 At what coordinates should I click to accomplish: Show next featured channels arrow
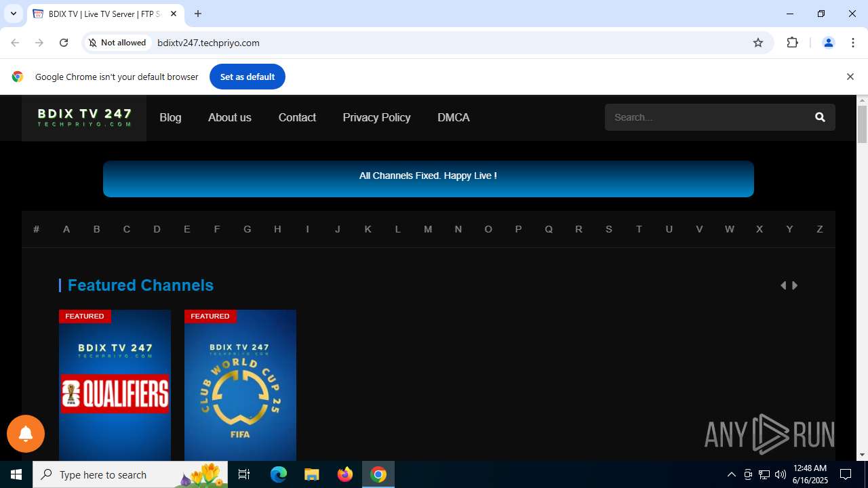pos(795,285)
